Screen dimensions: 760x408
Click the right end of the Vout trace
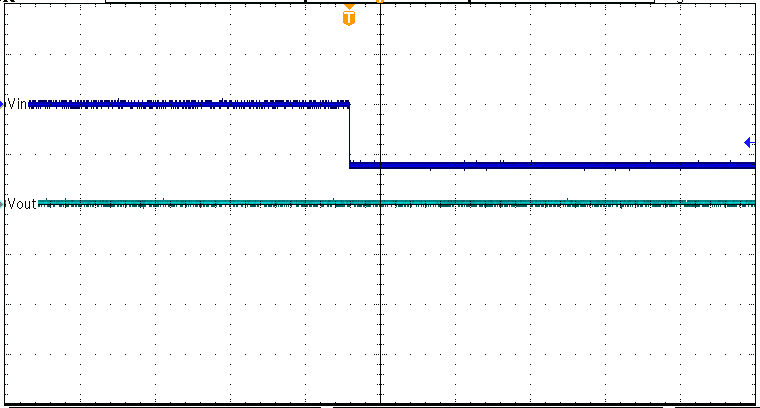(752, 203)
